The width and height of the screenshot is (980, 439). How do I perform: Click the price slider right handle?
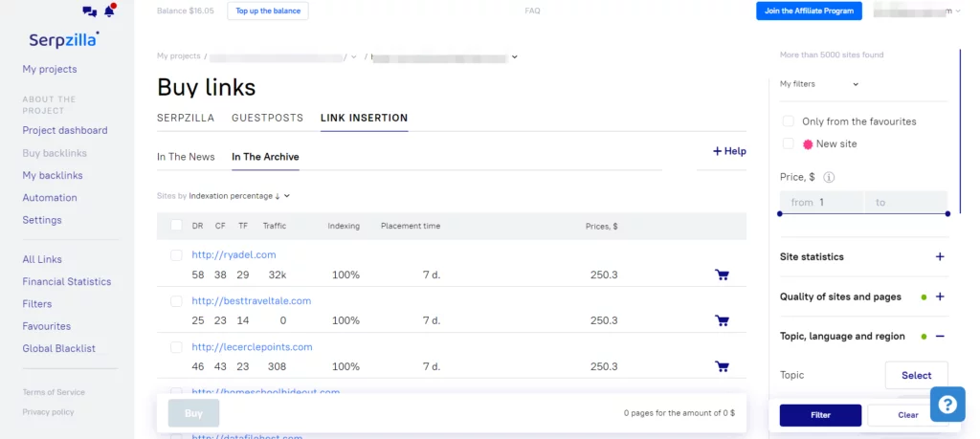pyautogui.click(x=947, y=213)
